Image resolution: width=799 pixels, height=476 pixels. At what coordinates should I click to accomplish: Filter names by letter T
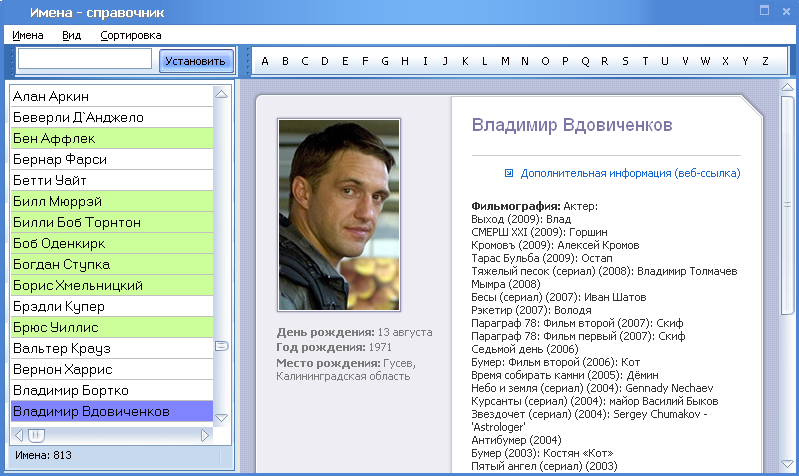click(x=645, y=61)
